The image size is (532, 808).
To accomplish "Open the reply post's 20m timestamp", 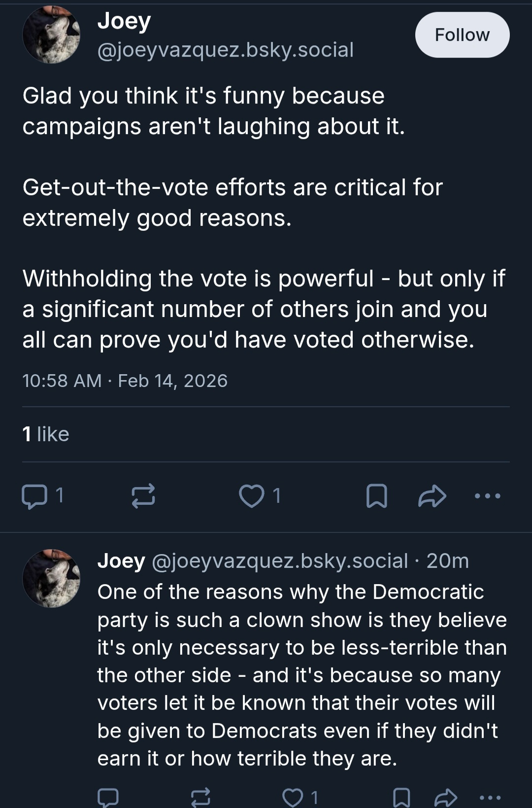I will 447,561.
